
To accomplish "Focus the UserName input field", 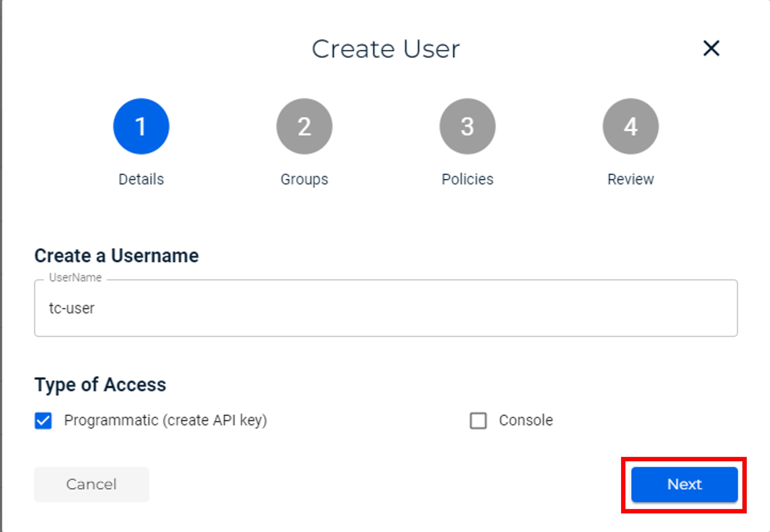I will 385,308.
